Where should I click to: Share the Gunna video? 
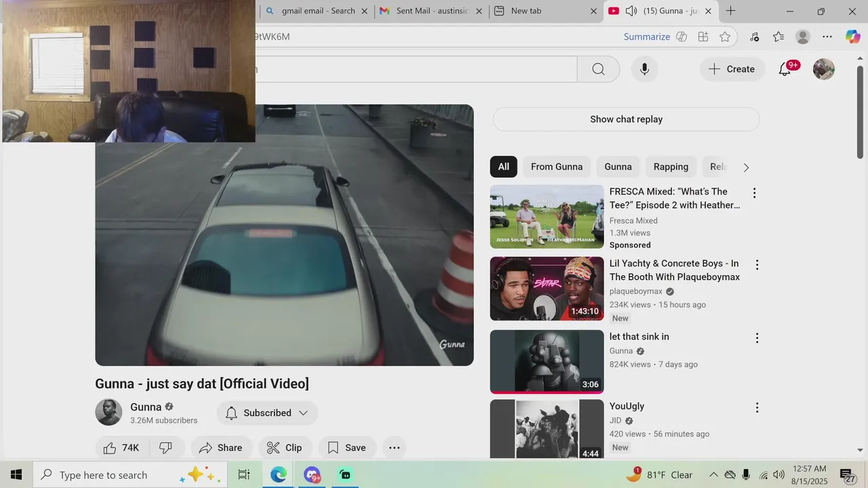[x=221, y=447]
